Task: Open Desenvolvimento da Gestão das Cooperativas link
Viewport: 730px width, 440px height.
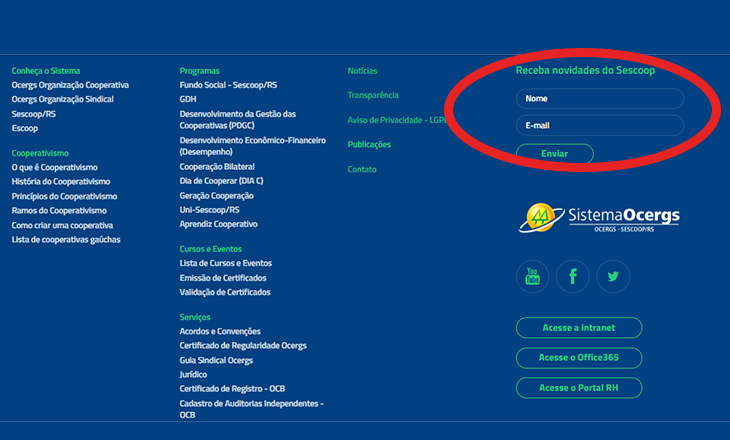Action: tap(238, 120)
